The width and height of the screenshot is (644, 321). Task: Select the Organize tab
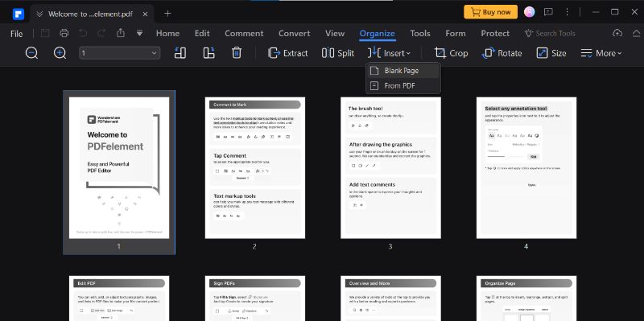377,34
